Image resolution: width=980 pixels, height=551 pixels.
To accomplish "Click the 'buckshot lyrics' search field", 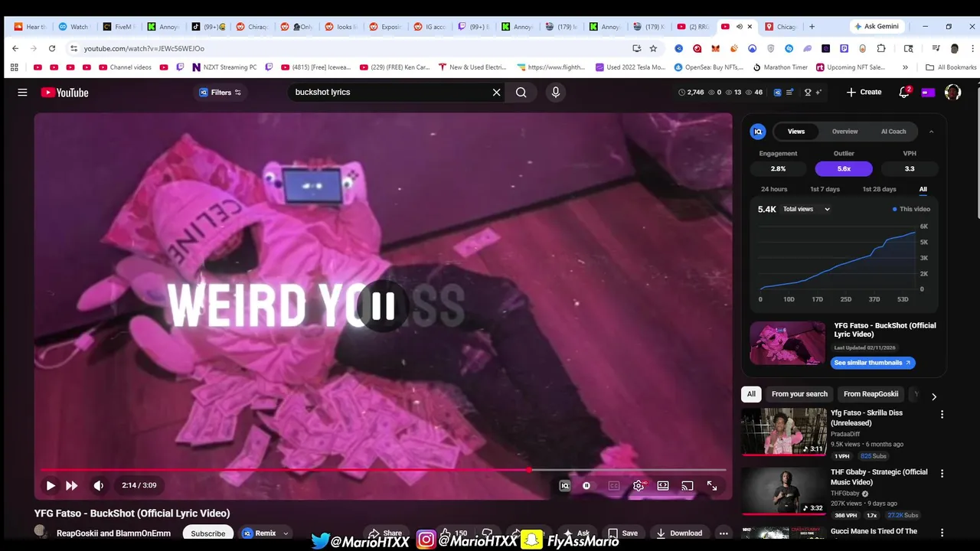I will 390,93.
